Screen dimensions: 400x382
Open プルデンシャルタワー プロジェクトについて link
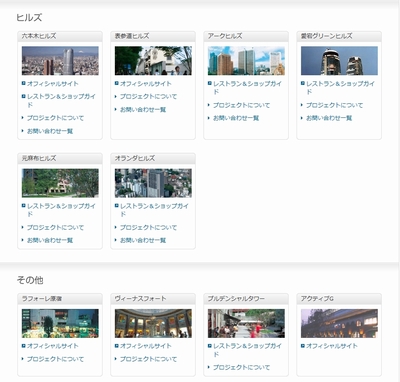click(241, 368)
